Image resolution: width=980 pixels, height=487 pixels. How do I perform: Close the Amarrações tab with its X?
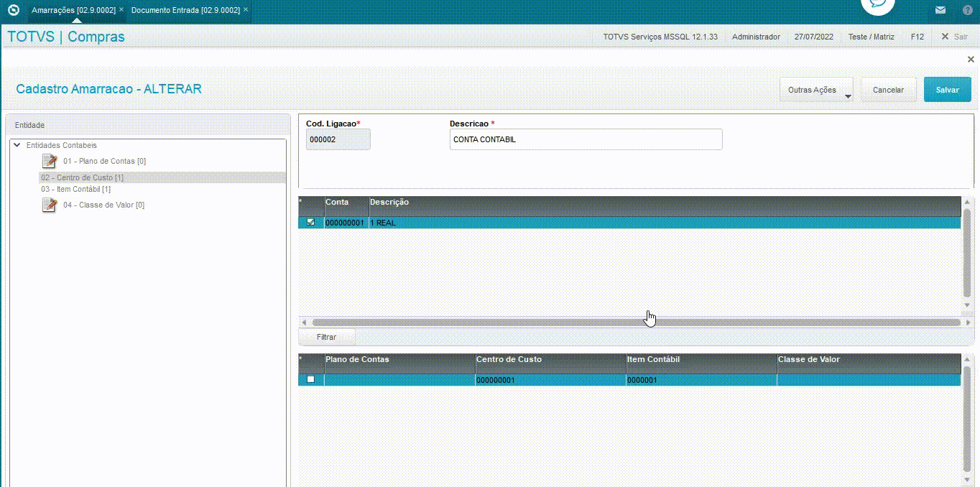(x=121, y=10)
